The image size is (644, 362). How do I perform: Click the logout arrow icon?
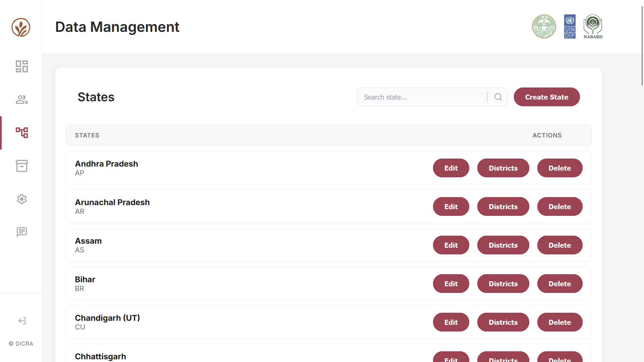[22, 321]
